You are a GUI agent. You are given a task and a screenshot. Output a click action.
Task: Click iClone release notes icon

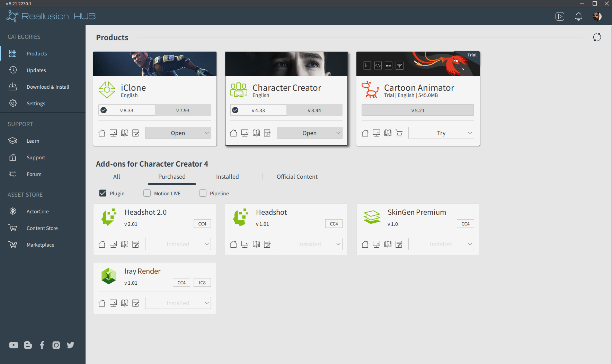[x=136, y=133]
